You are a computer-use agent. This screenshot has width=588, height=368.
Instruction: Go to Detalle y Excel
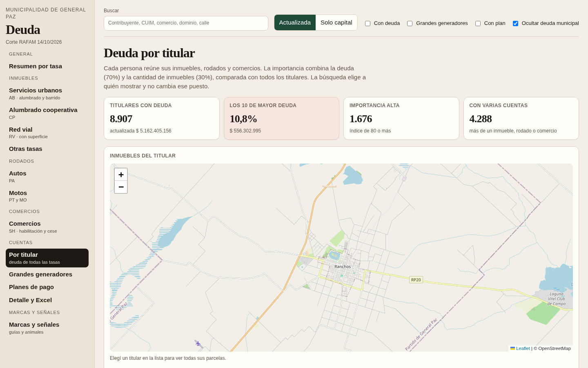coord(47,300)
